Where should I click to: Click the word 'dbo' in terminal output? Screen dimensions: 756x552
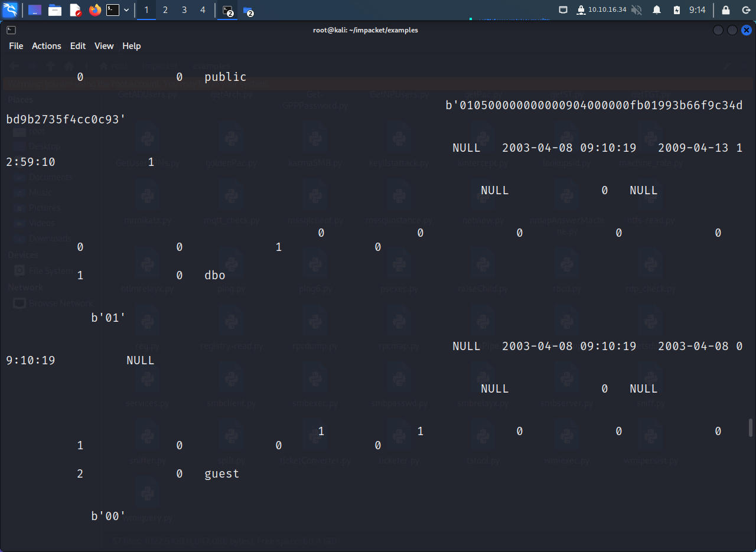click(215, 276)
